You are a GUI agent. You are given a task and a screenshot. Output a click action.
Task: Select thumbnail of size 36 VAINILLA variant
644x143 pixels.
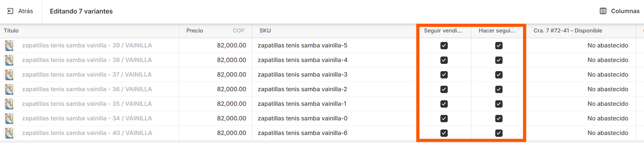[x=9, y=89]
